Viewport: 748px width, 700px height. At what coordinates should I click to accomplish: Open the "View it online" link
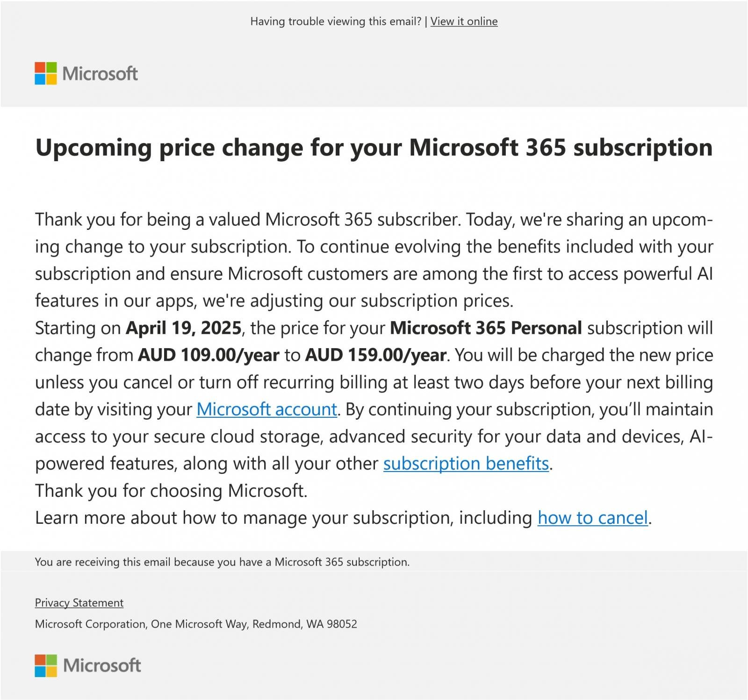tap(464, 21)
